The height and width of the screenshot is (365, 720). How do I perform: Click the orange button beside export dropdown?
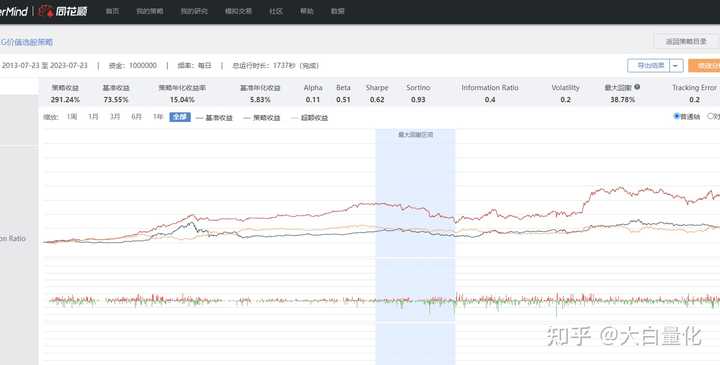[x=704, y=66]
